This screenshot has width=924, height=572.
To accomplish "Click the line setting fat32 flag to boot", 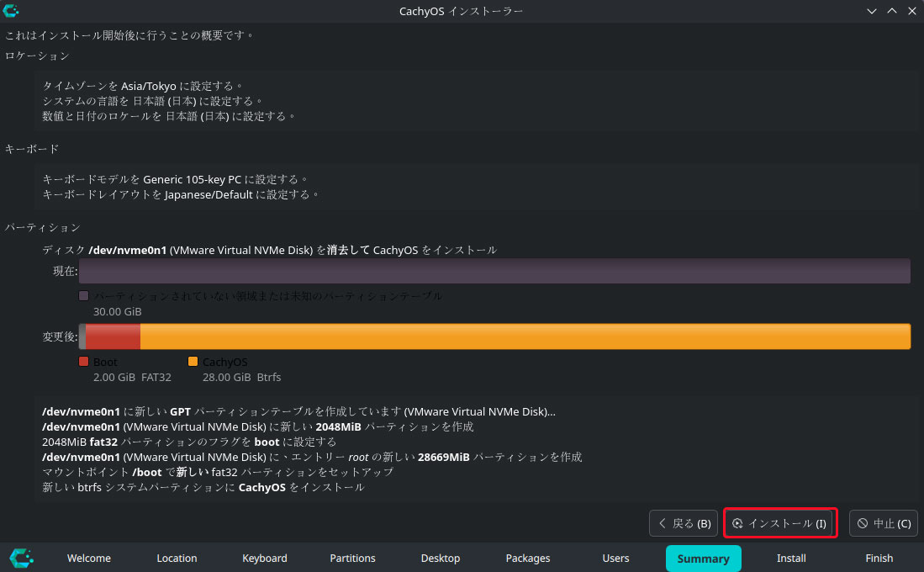I will click(189, 442).
